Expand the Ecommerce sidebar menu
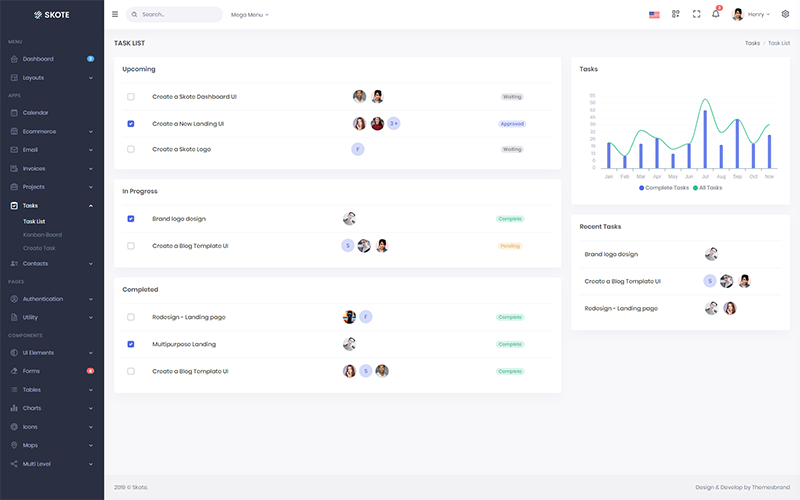This screenshot has height=500, width=800. pyautogui.click(x=40, y=132)
